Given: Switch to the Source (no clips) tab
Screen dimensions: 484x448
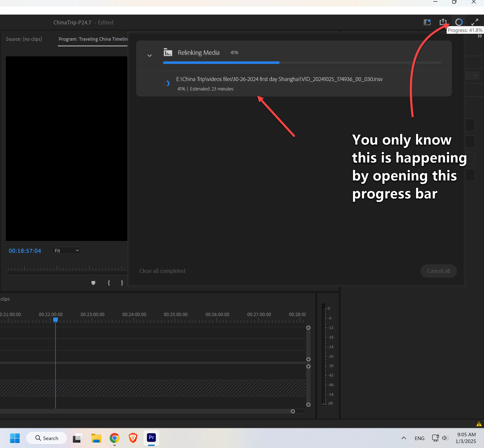Looking at the screenshot, I should click(24, 39).
